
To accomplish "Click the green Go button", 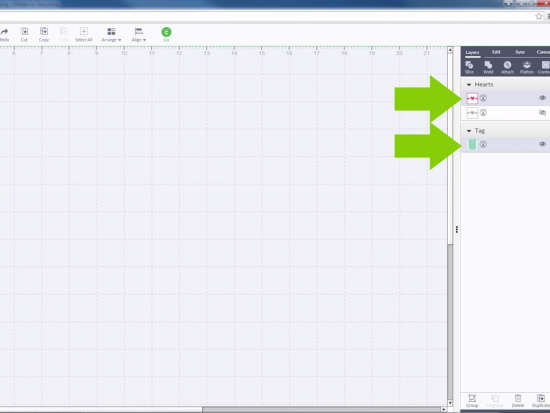I will coord(166,34).
